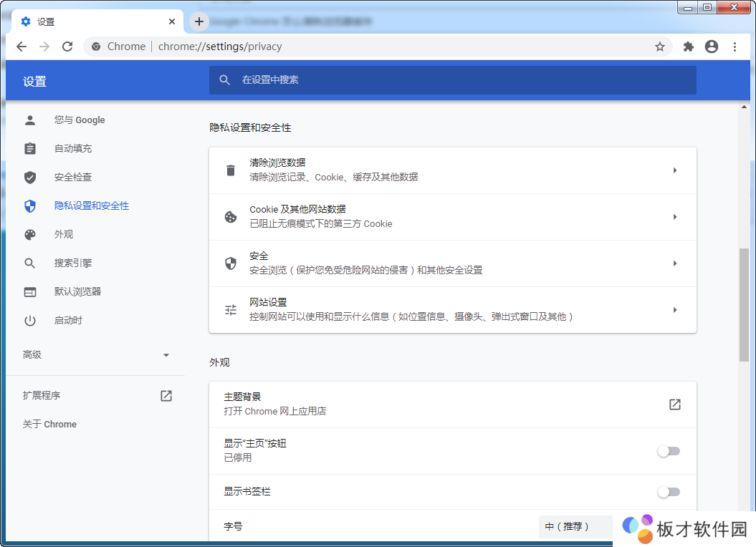756x547 pixels.
Task: Expand the 清除浏览数据 arrow
Action: click(674, 170)
